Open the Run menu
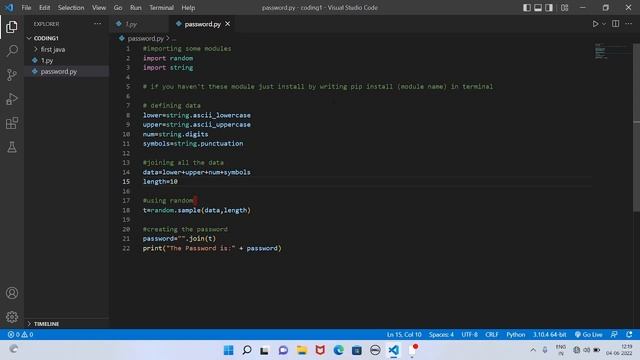Image resolution: width=640 pixels, height=360 pixels. click(x=136, y=8)
